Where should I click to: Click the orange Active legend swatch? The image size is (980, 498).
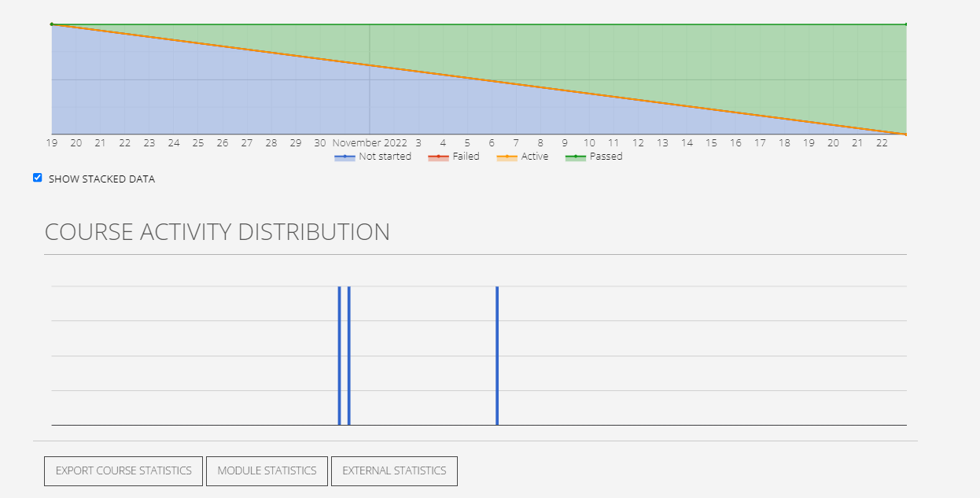pos(507,157)
